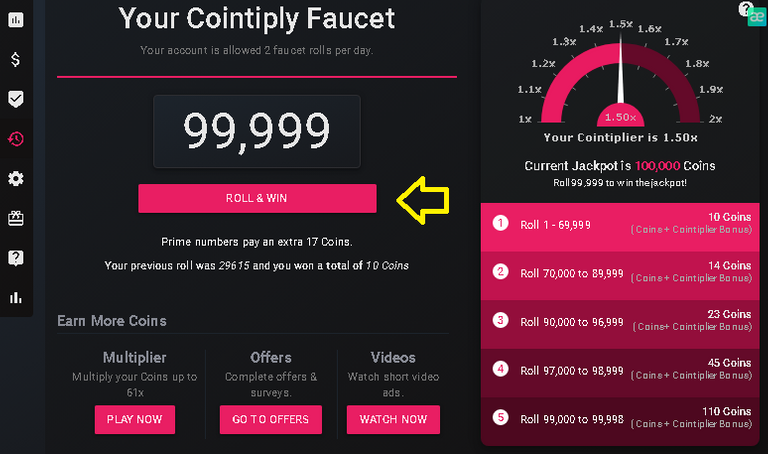Click the green ae extension icon
The width and height of the screenshot is (768, 454).
pos(757,18)
